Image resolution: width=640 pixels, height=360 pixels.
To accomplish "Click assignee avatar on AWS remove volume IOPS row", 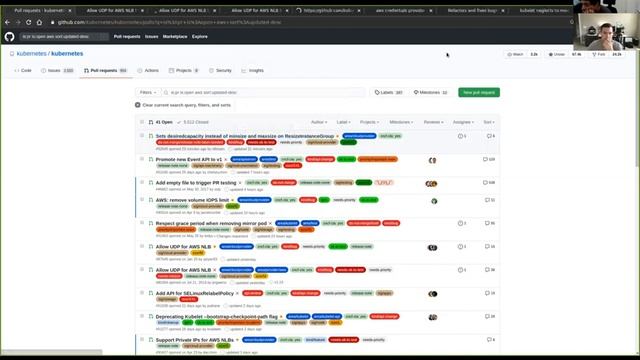I will pos(434,201).
